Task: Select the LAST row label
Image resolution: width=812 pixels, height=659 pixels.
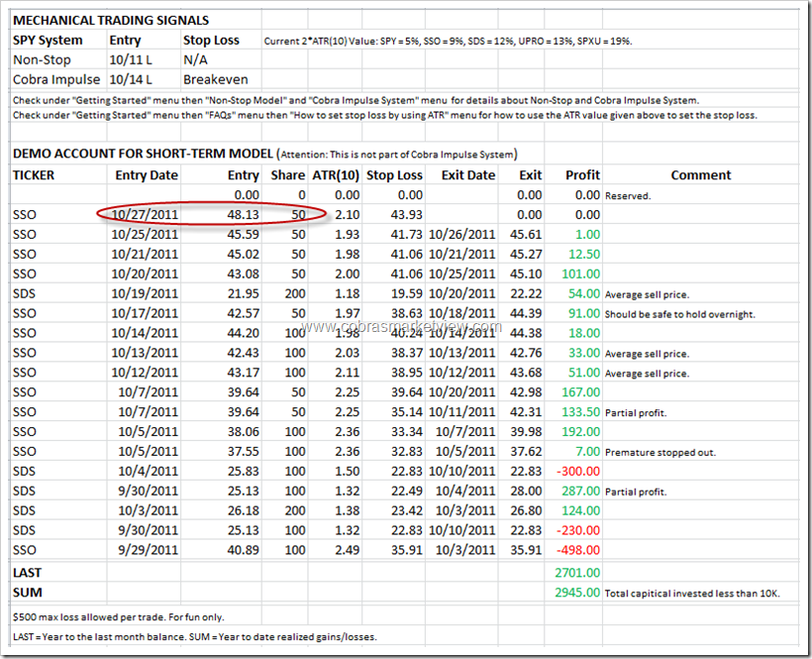Action: [x=27, y=573]
